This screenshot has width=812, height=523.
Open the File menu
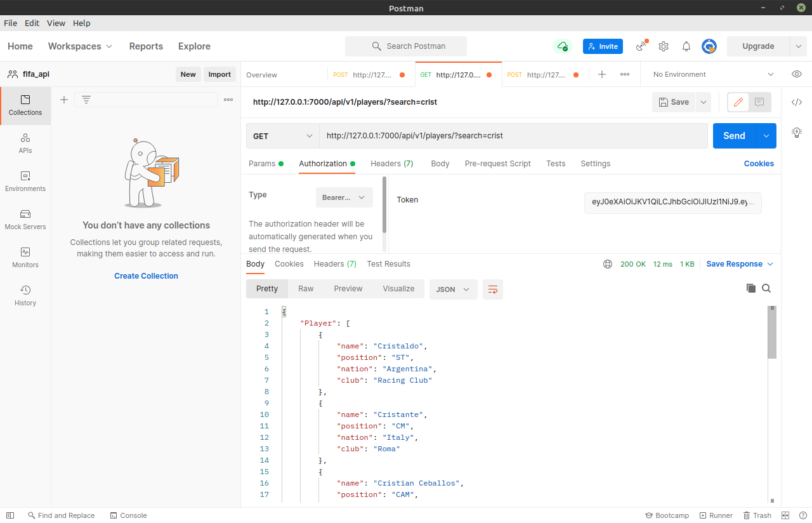tap(11, 23)
